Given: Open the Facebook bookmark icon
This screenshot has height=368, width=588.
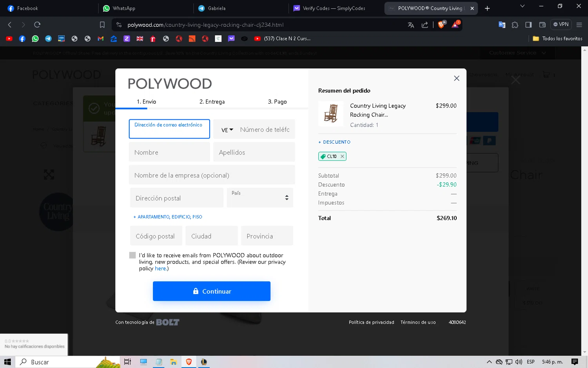Looking at the screenshot, I should pos(22,38).
